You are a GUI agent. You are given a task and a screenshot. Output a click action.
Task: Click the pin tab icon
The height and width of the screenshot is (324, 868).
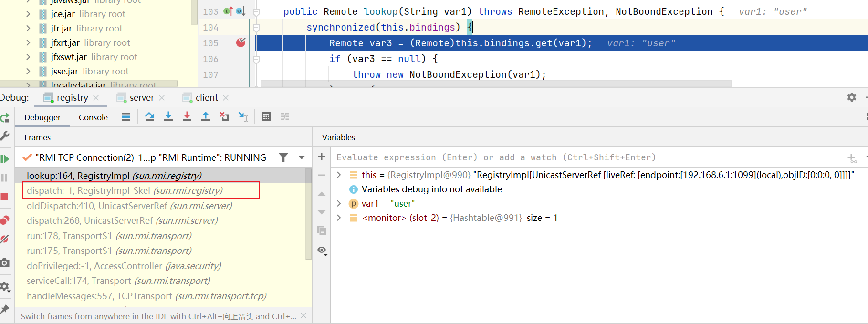(x=5, y=309)
